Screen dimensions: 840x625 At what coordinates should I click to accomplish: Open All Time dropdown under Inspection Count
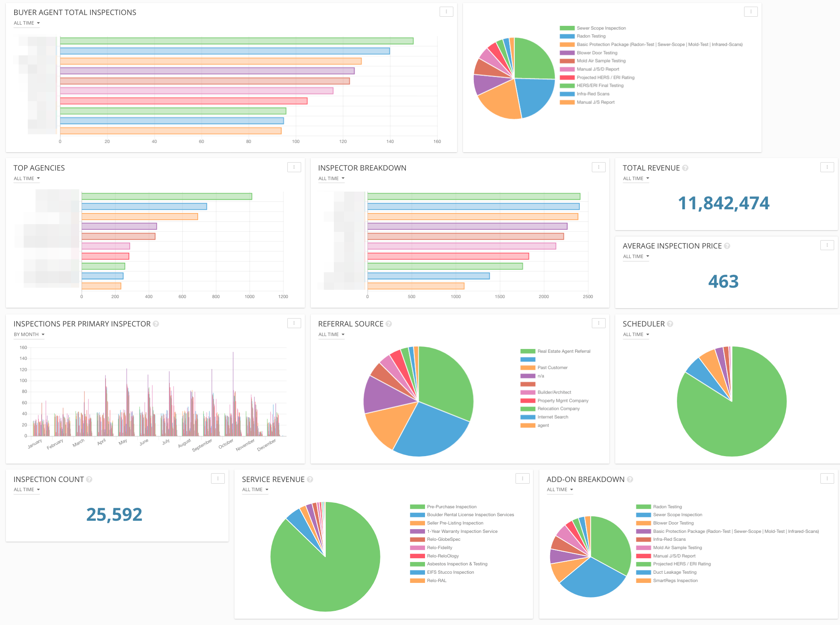[x=27, y=490]
